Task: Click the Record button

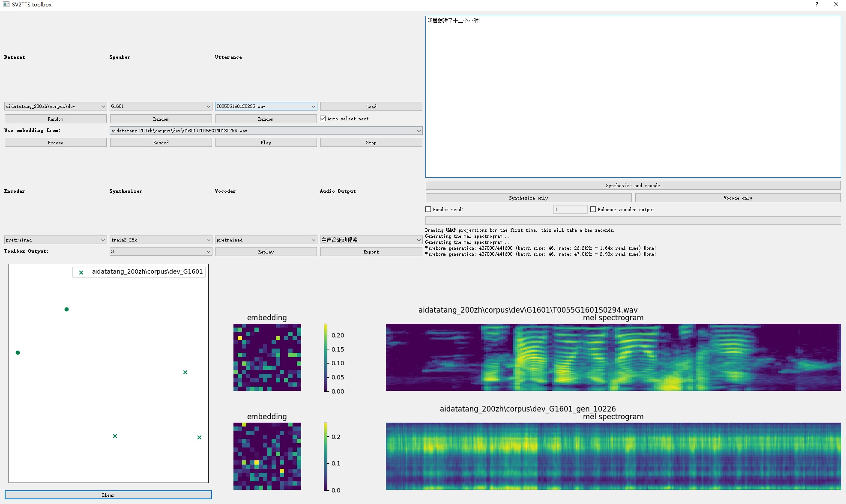Action: click(x=161, y=143)
